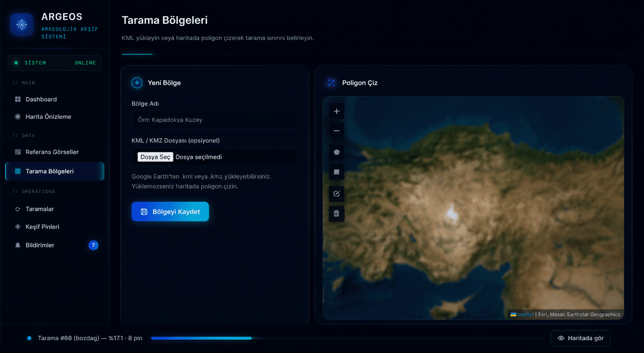Viewport: 644px width, 353px height.
Task: Click the 'Tarama #68 (bozdag)' status text
Action: click(x=68, y=338)
